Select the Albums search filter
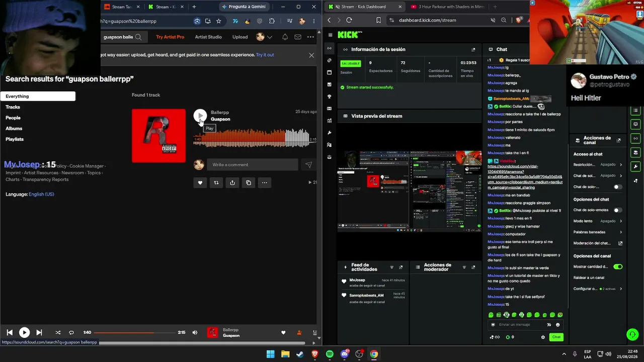 (14, 128)
